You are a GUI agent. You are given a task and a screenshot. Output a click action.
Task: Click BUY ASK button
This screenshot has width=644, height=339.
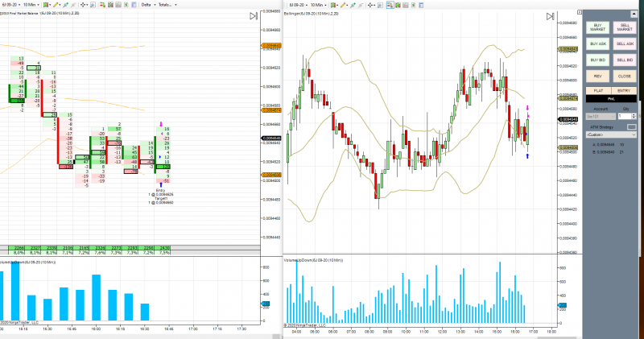coord(597,43)
